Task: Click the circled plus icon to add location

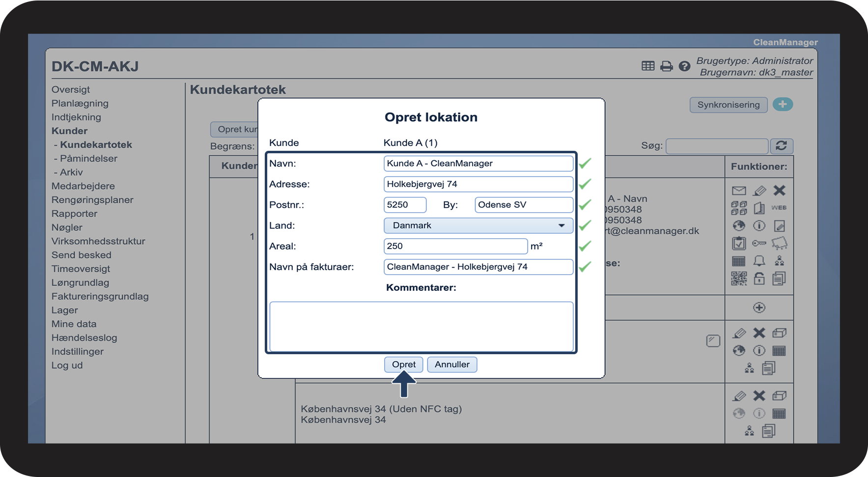Action: [759, 308]
